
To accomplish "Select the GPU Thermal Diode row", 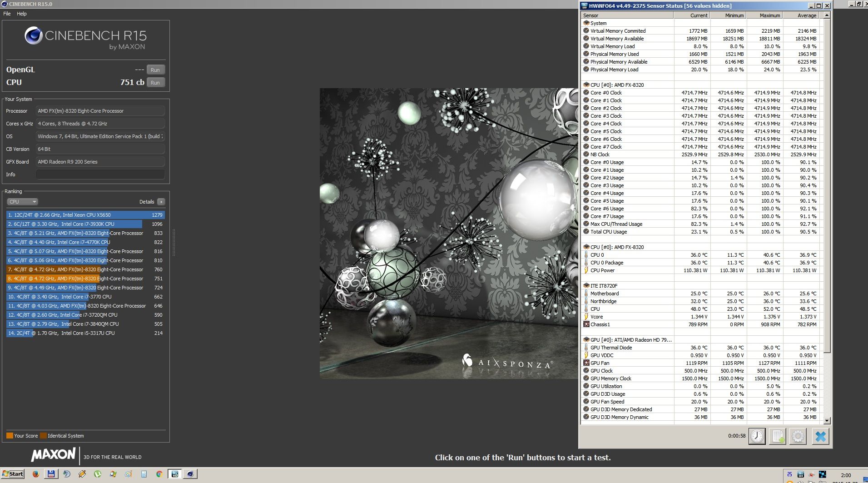I will pos(702,348).
